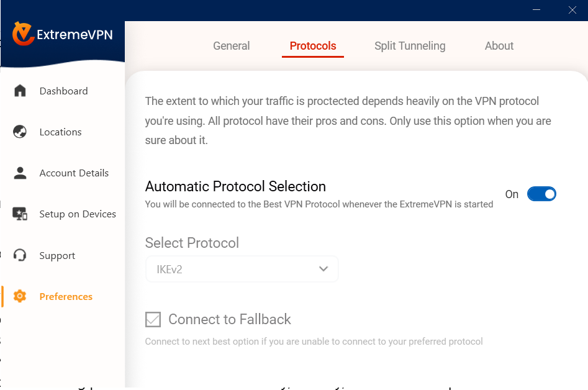Select the Protocols tab

tap(312, 45)
